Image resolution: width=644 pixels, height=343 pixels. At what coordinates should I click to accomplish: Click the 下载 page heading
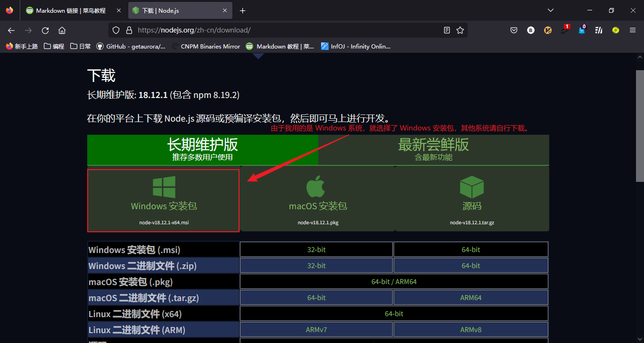pyautogui.click(x=101, y=75)
